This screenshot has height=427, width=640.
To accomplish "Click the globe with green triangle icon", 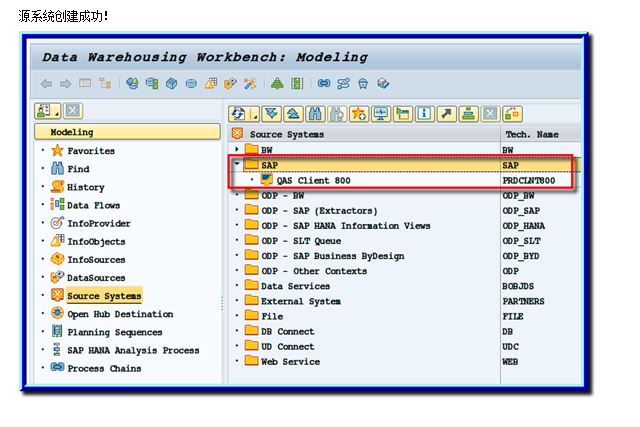I will tap(132, 84).
